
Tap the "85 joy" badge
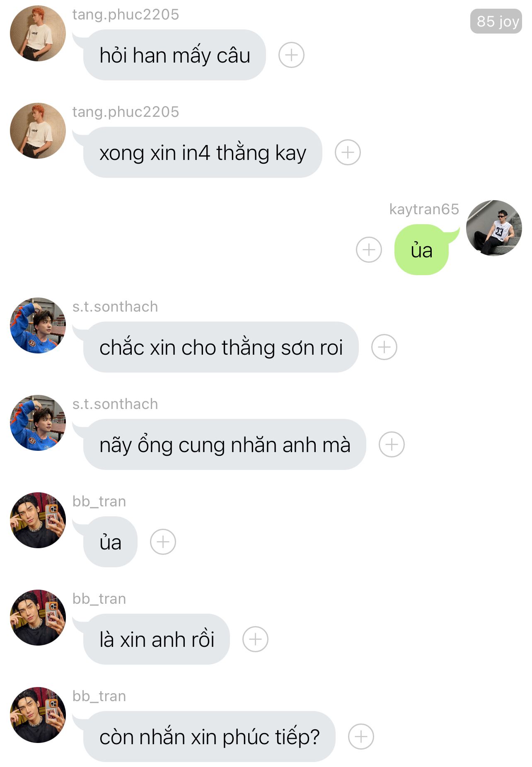point(496,21)
